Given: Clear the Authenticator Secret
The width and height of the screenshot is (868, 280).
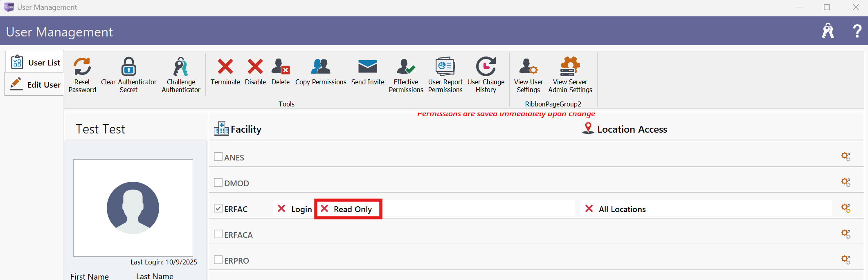Looking at the screenshot, I should [x=128, y=67].
